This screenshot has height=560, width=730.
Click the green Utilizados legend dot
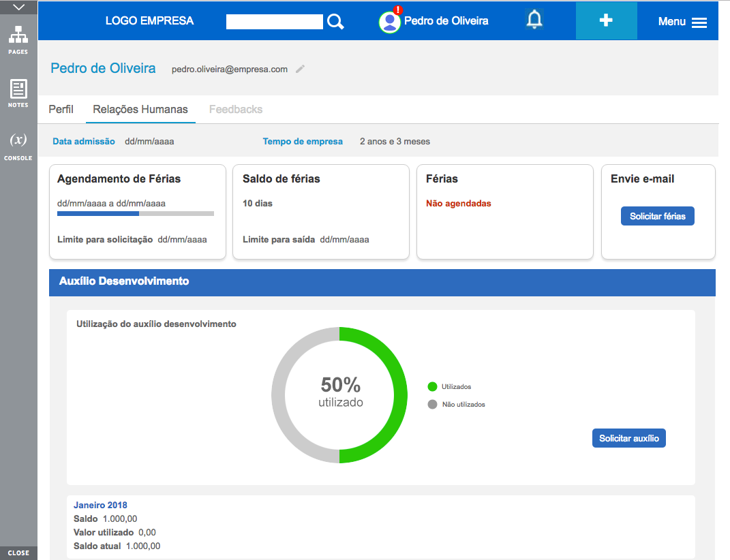pos(432,387)
